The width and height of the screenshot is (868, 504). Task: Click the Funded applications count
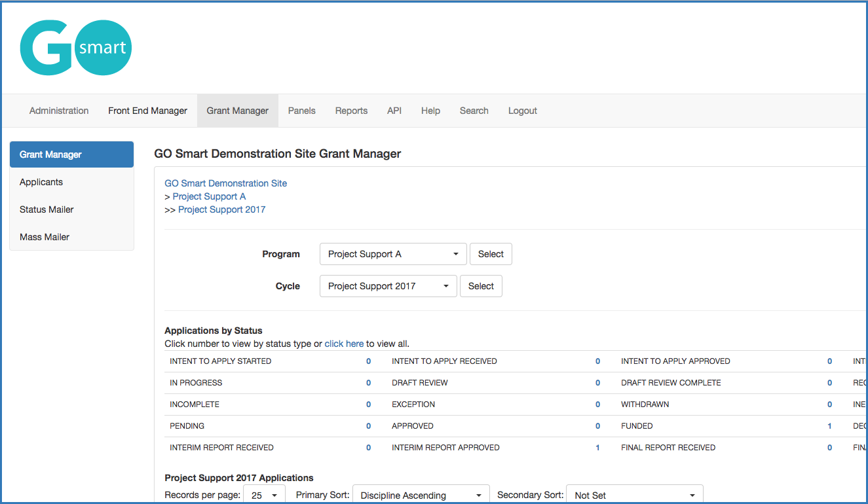[x=829, y=426]
